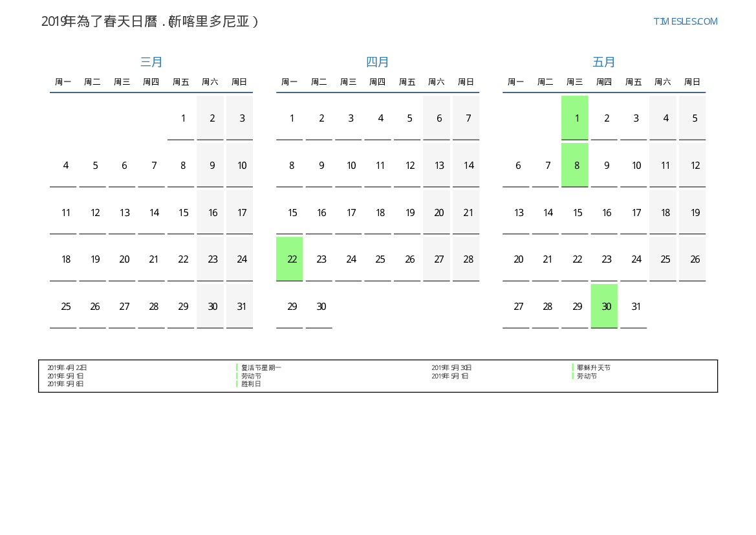Click the 复活节星期一 legend entry
This screenshot has width=756, height=535.
pos(261,367)
